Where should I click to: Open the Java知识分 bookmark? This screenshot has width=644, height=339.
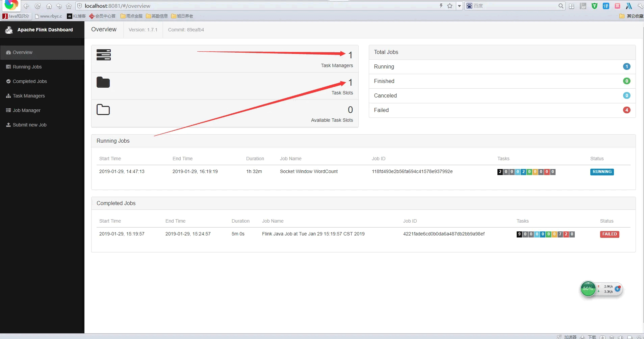click(x=16, y=16)
